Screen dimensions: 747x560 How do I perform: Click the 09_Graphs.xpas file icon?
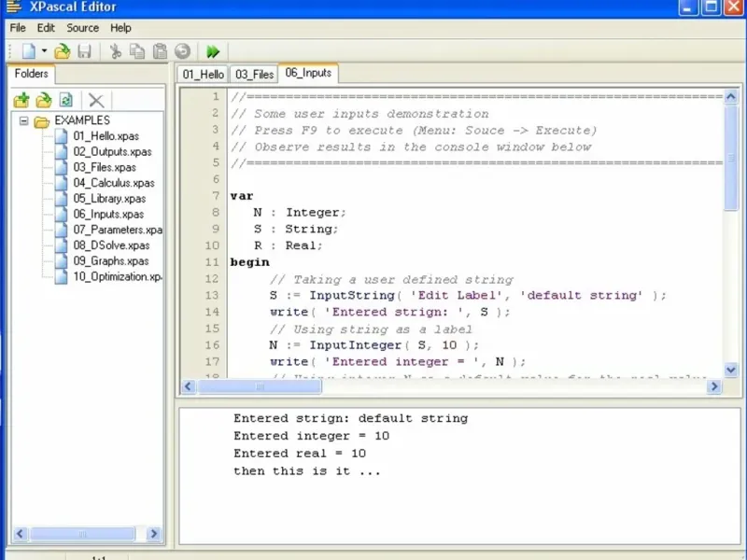click(x=61, y=261)
